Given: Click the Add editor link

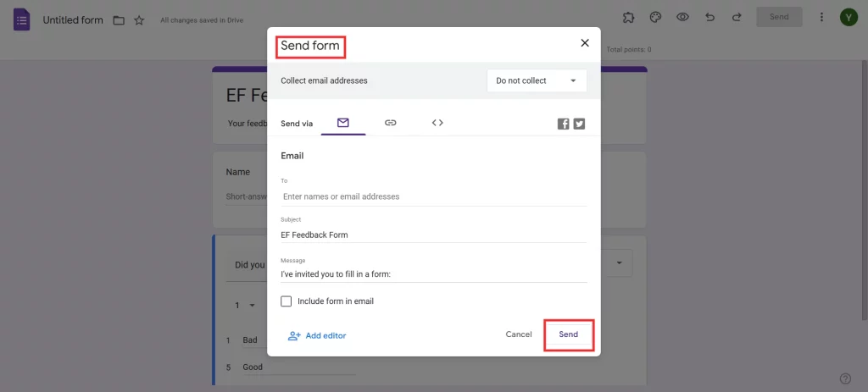Looking at the screenshot, I should tap(317, 335).
